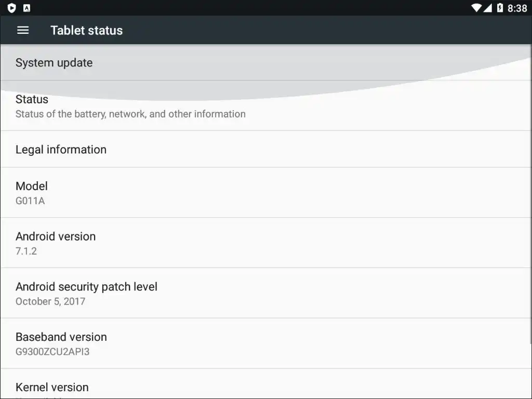
Task: Click the shield notification icon in status bar
Action: click(x=11, y=8)
